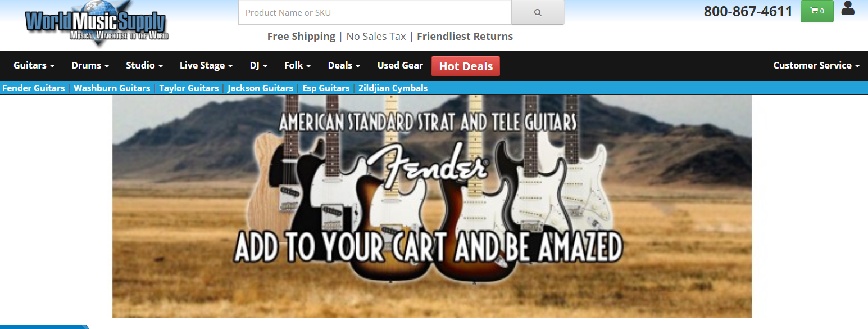Open the Customer Service dropdown

816,65
